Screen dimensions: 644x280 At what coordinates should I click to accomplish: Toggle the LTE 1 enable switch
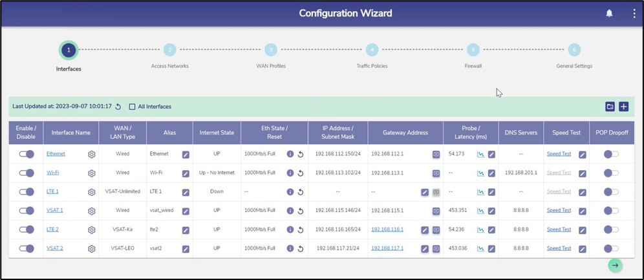27,192
